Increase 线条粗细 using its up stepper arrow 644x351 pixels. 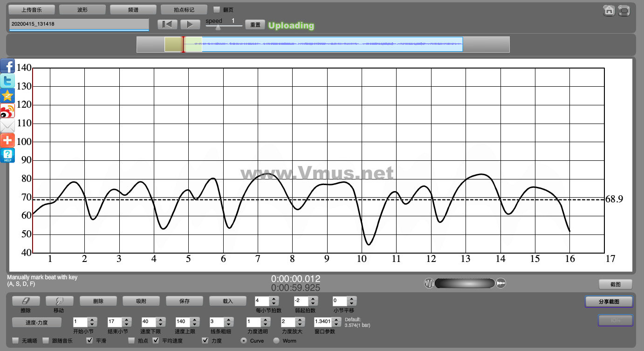coord(228,319)
